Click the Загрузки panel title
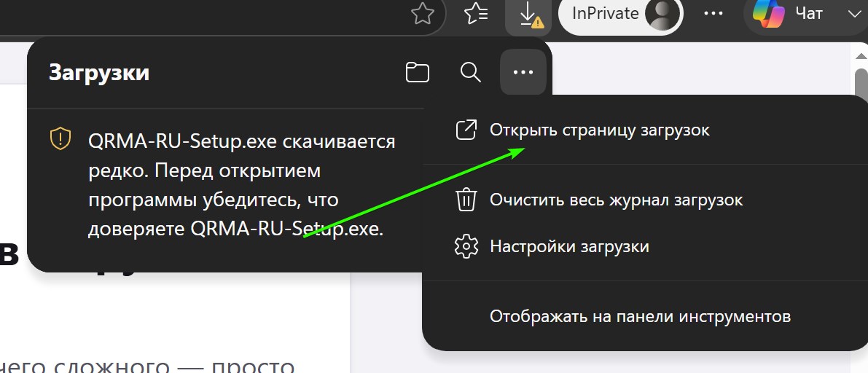Image resolution: width=868 pixels, height=373 pixels. pos(99,73)
